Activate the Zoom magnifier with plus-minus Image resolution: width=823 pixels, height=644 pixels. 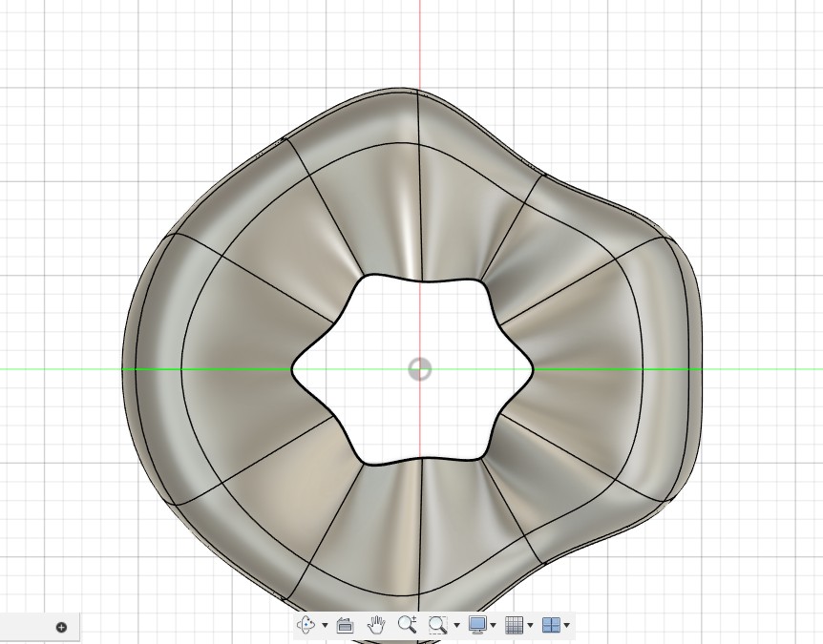(x=407, y=625)
